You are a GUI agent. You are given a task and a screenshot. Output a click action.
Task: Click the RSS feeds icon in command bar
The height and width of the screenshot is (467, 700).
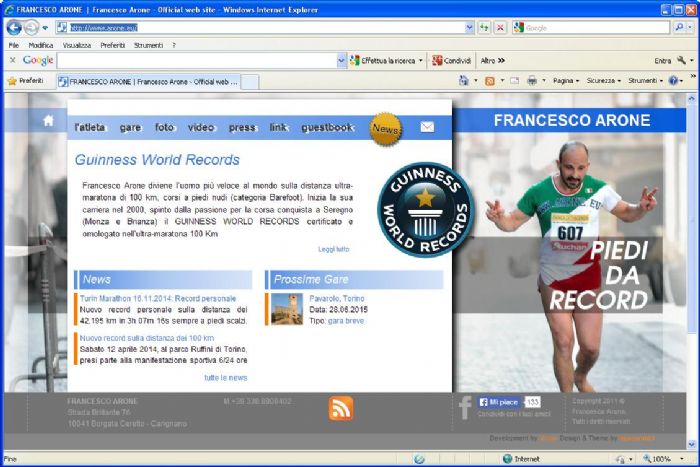tap(490, 81)
